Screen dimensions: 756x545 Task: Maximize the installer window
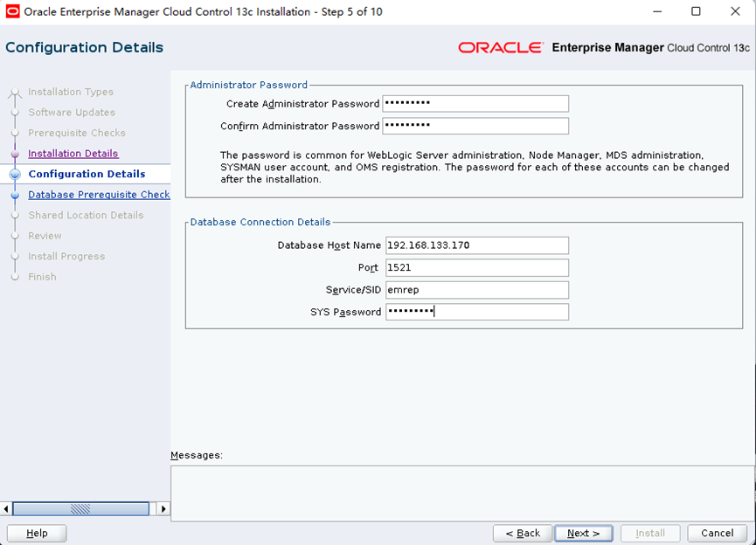[x=696, y=11]
